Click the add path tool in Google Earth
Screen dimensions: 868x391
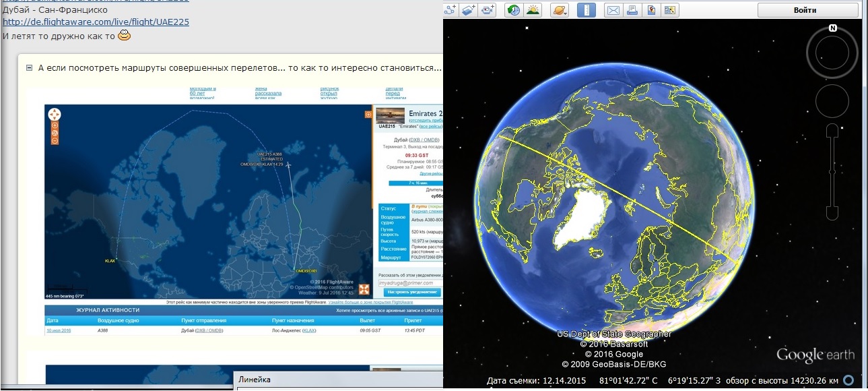pos(450,9)
